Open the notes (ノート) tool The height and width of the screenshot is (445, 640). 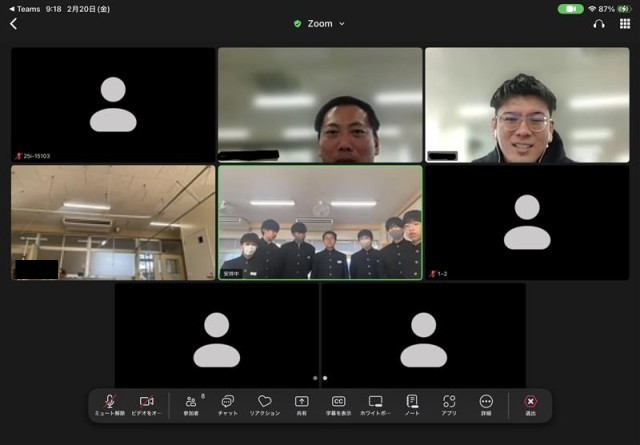pos(412,404)
